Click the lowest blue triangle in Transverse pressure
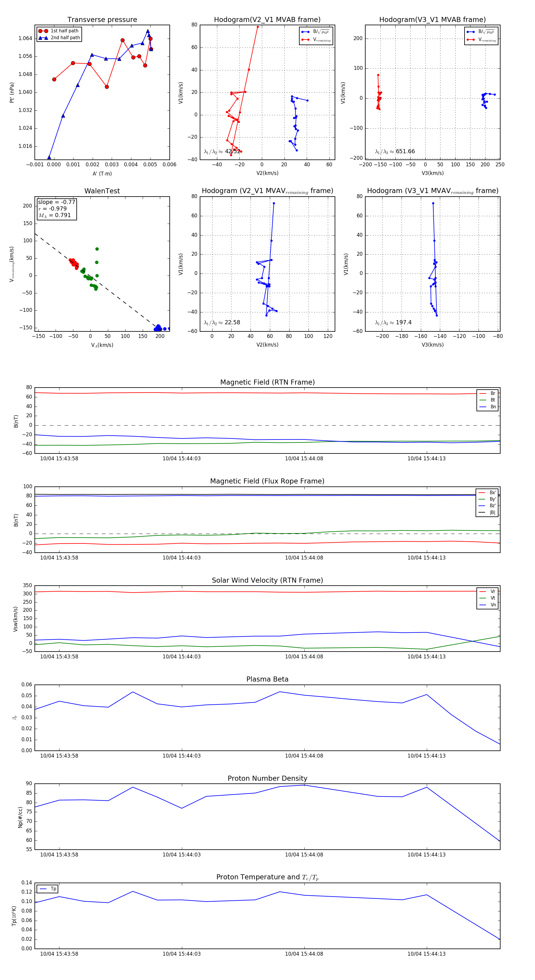535x980 pixels. point(49,157)
